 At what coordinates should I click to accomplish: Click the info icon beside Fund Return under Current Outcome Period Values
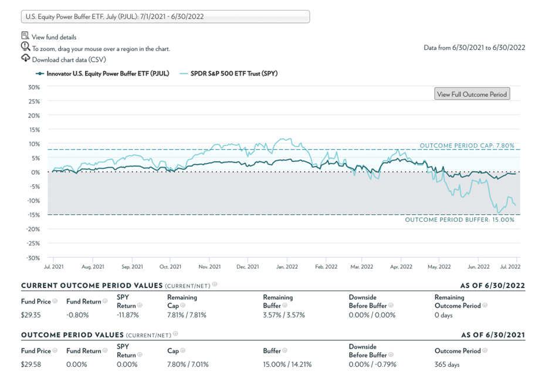[x=105, y=301]
